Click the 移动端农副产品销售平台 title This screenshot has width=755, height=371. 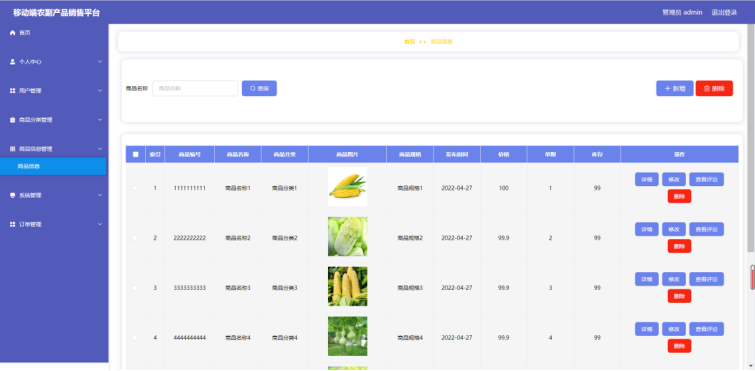coord(56,13)
